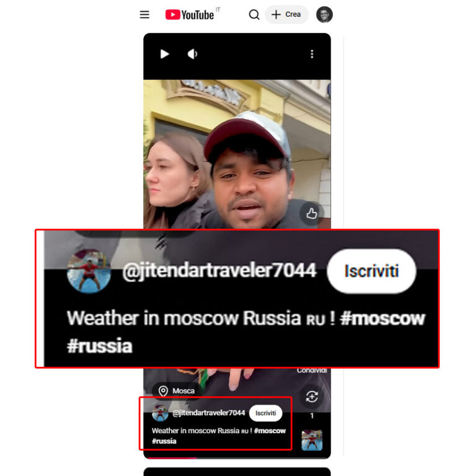Open the Mosca location tag
The width and height of the screenshot is (475, 476).
coord(177,390)
